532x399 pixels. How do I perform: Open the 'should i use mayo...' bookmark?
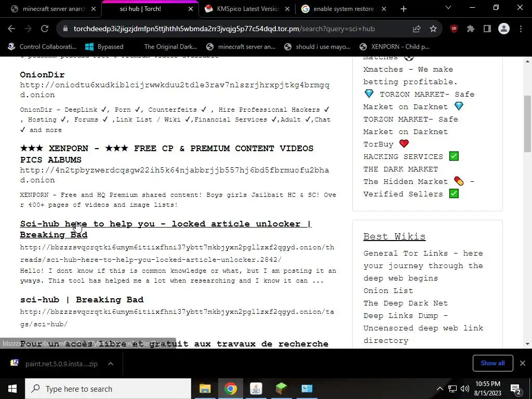pyautogui.click(x=317, y=47)
